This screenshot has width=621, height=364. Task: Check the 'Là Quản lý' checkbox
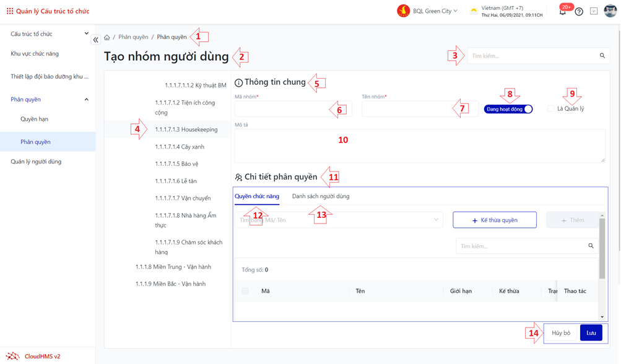pyautogui.click(x=550, y=109)
